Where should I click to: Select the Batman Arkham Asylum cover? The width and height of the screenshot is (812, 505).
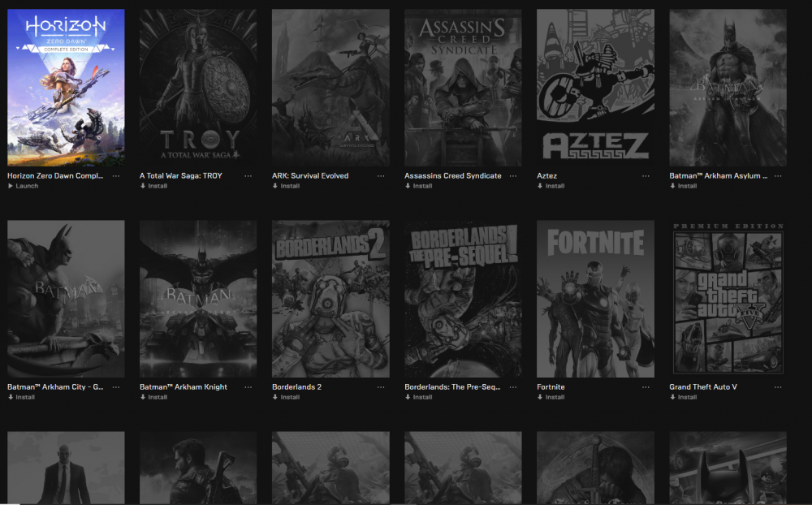point(728,88)
